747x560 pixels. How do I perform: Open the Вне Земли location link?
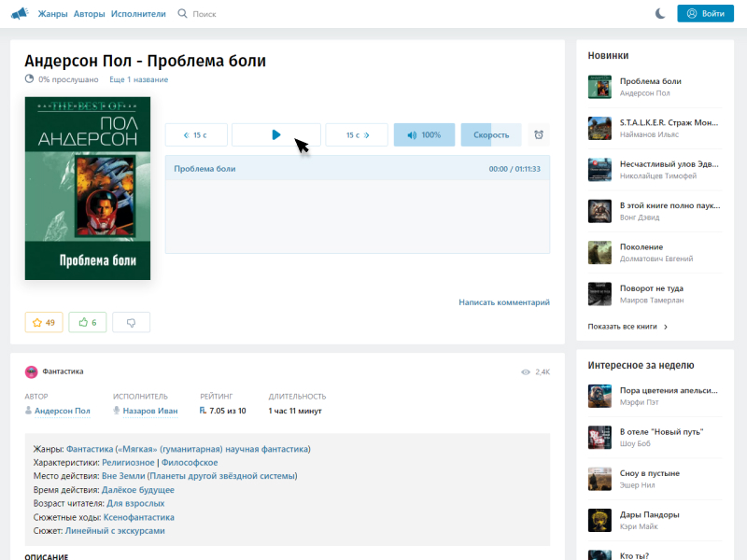click(123, 476)
